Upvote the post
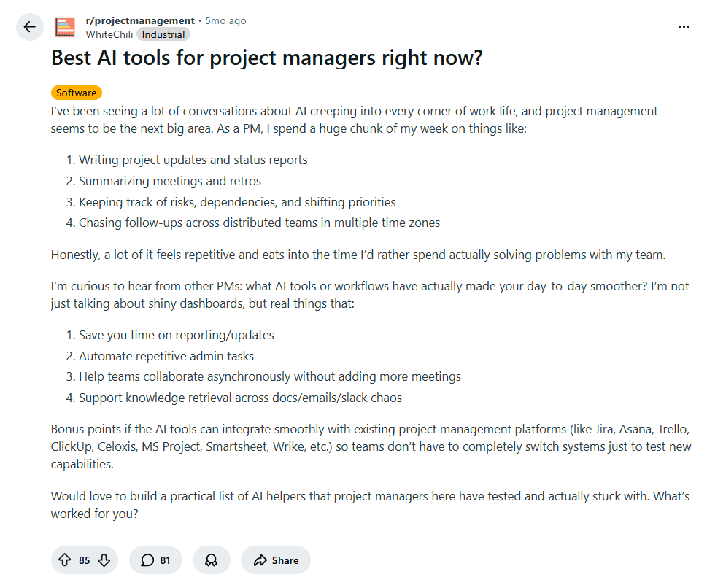The width and height of the screenshot is (707, 588). click(64, 560)
